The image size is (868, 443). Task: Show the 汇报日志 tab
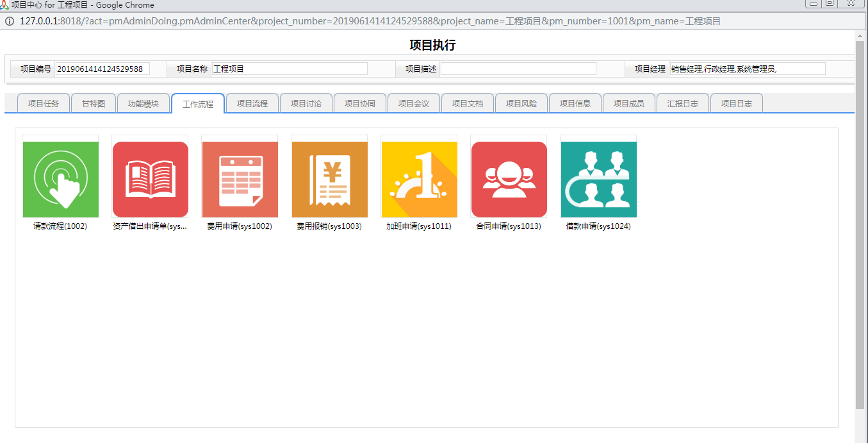[x=683, y=103]
